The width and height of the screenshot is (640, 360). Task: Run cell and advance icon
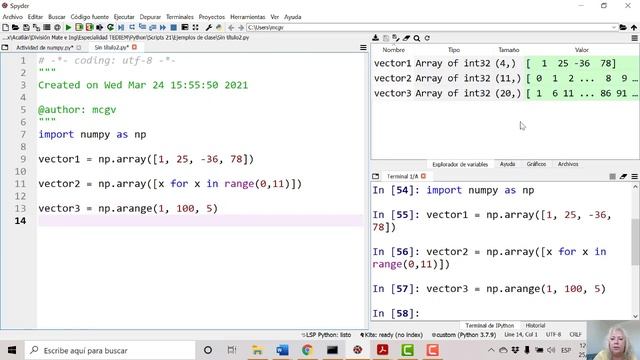(x=89, y=27)
